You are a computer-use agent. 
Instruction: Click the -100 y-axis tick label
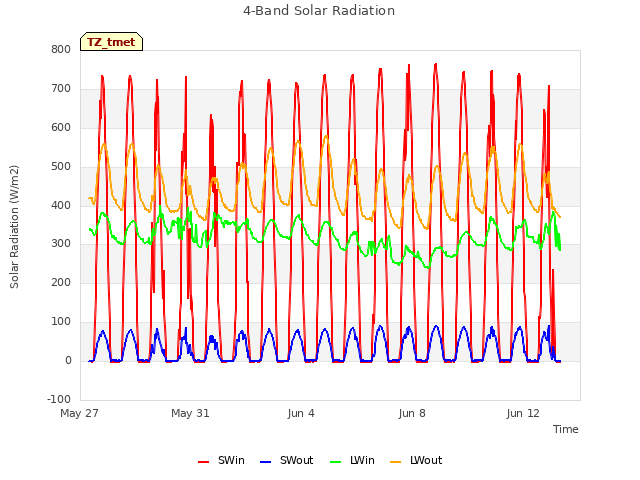tap(59, 399)
